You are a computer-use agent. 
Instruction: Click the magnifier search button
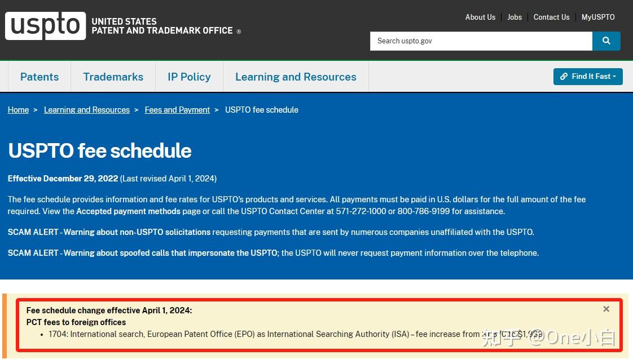coord(606,41)
